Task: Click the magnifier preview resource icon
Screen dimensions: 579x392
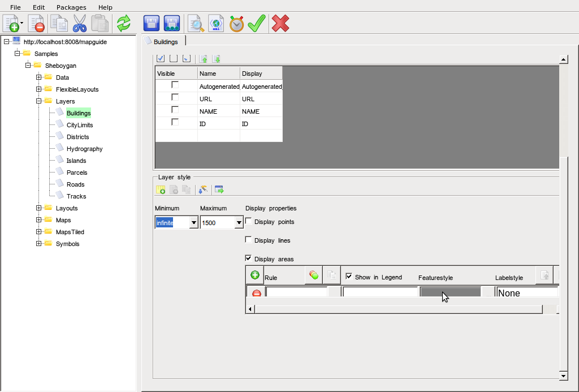Action: pyautogui.click(x=196, y=23)
